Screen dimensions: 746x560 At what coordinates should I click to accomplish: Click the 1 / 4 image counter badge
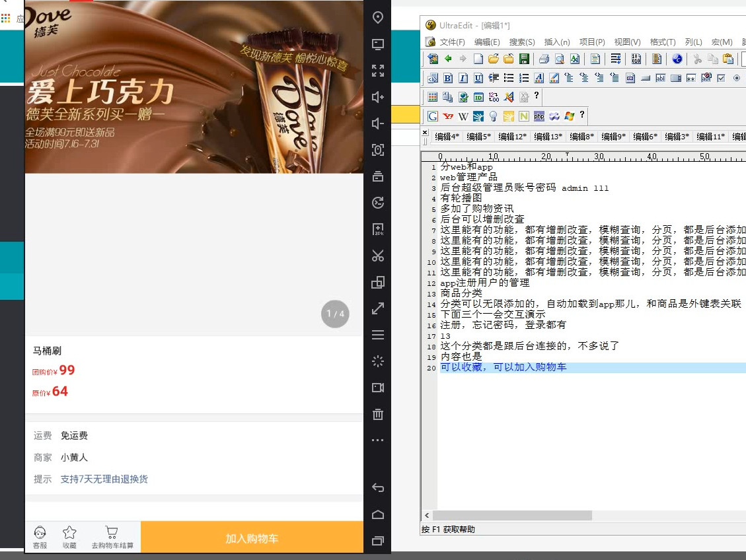[335, 314]
